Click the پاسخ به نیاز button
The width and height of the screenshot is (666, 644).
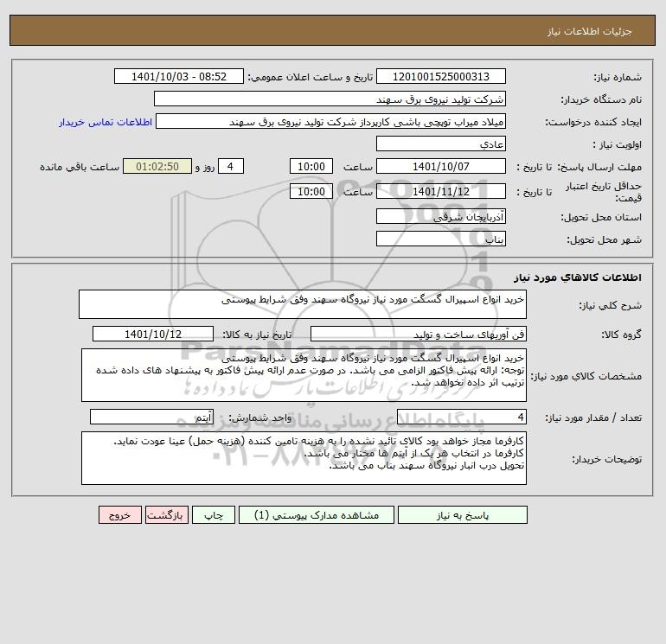point(463,515)
